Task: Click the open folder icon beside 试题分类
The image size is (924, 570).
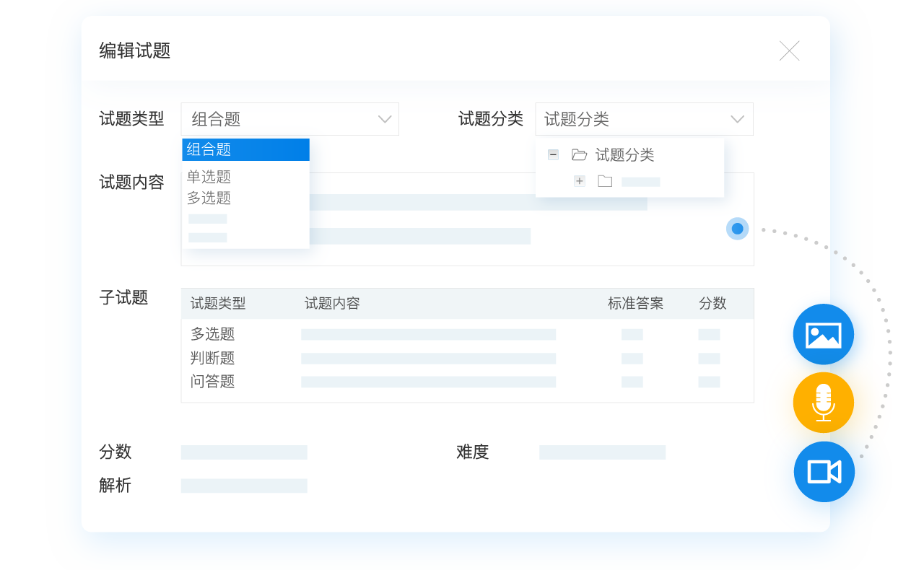Action: tap(579, 155)
